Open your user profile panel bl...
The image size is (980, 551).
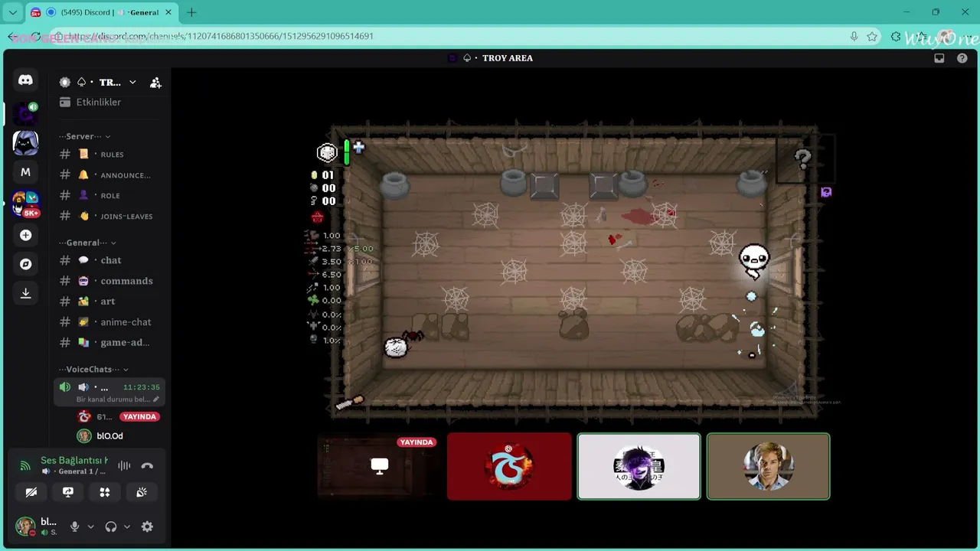point(37,527)
